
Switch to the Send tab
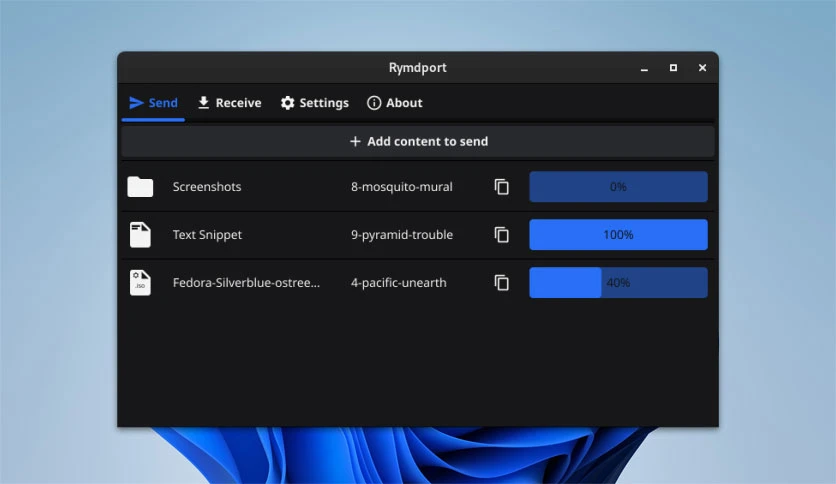(x=153, y=103)
